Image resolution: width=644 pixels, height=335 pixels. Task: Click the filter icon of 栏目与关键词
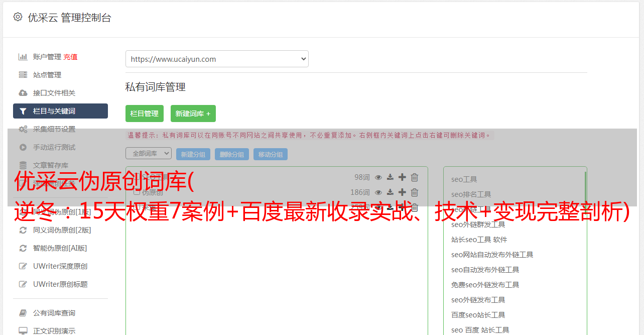click(23, 111)
